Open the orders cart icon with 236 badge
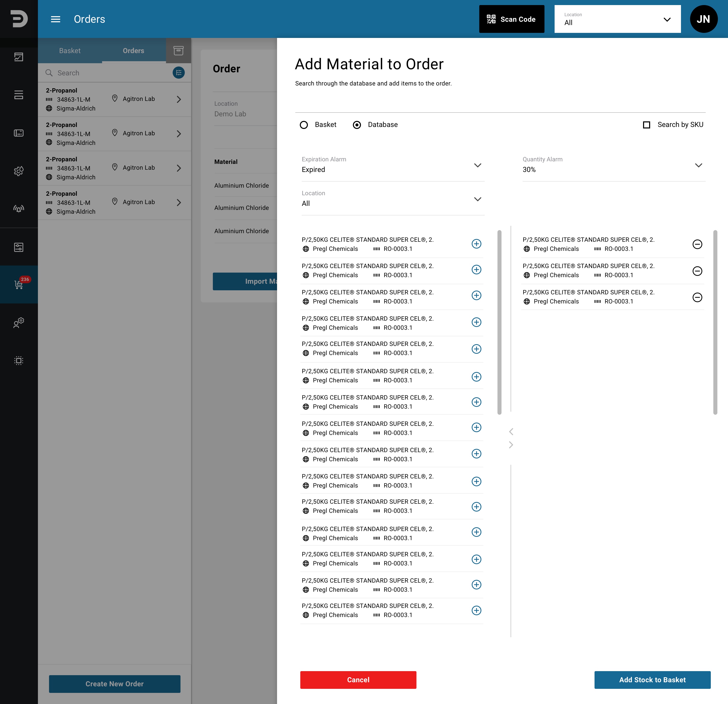Image resolution: width=728 pixels, height=704 pixels. pyautogui.click(x=18, y=284)
